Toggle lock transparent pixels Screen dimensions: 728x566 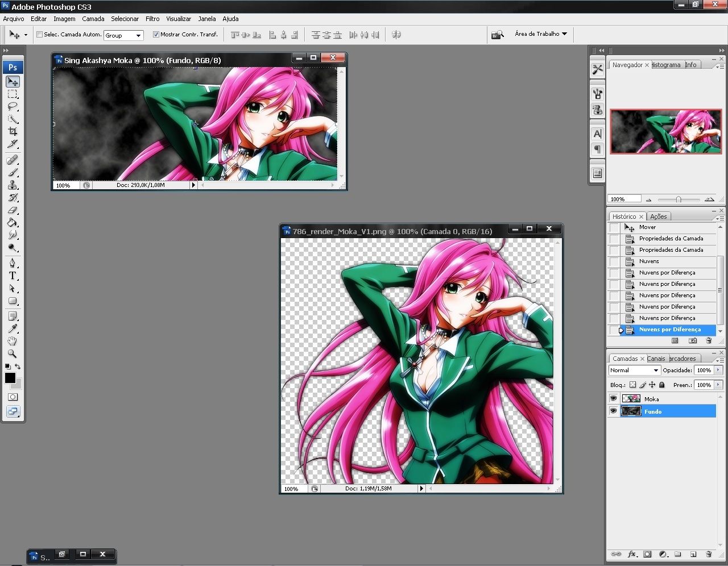pyautogui.click(x=632, y=385)
